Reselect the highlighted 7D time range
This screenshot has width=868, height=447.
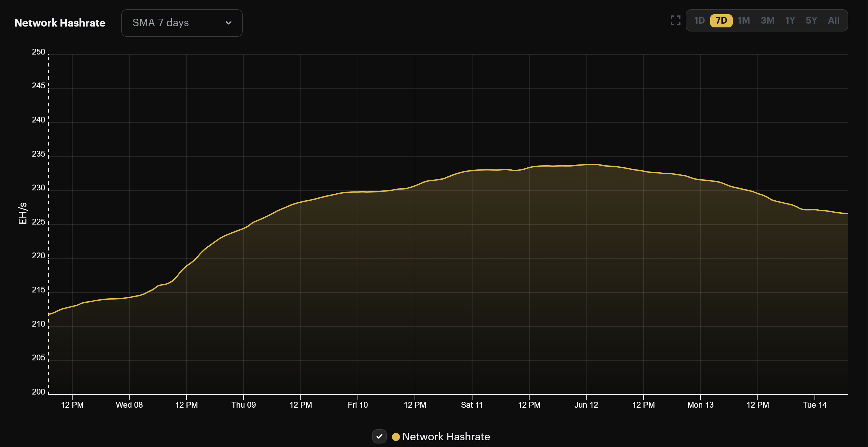point(721,20)
